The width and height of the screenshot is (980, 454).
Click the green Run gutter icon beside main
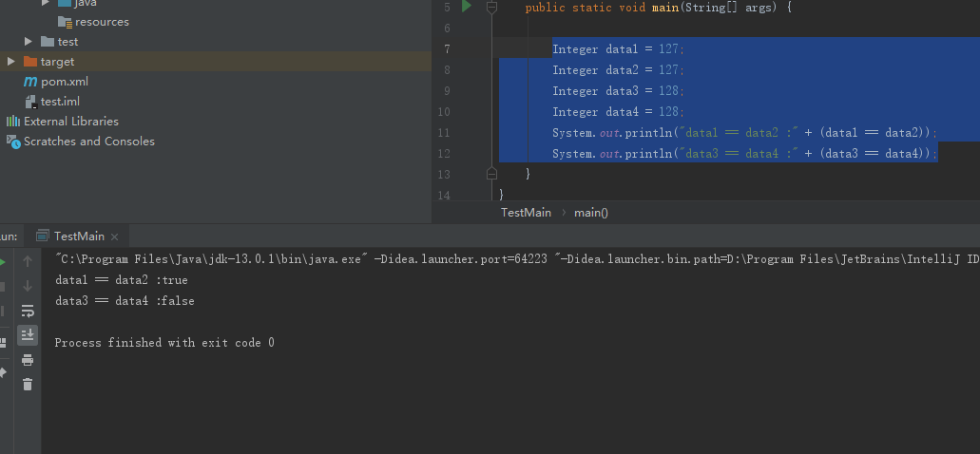click(x=467, y=7)
